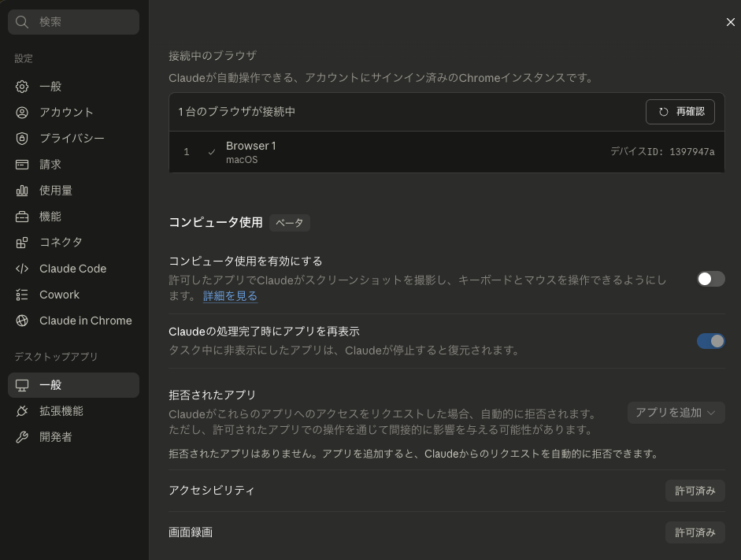Click the デバイスID: 1397947a text
Image resolution: width=741 pixels, height=560 pixels.
[x=662, y=152]
